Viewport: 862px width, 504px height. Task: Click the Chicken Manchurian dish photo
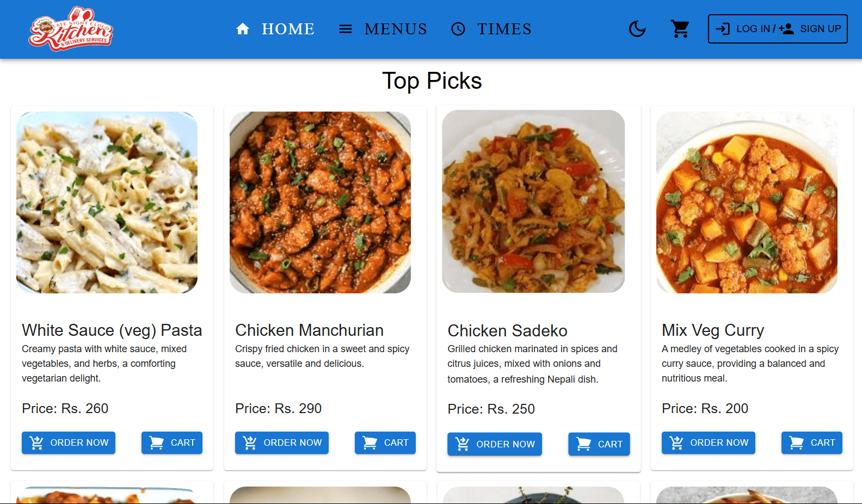(320, 201)
